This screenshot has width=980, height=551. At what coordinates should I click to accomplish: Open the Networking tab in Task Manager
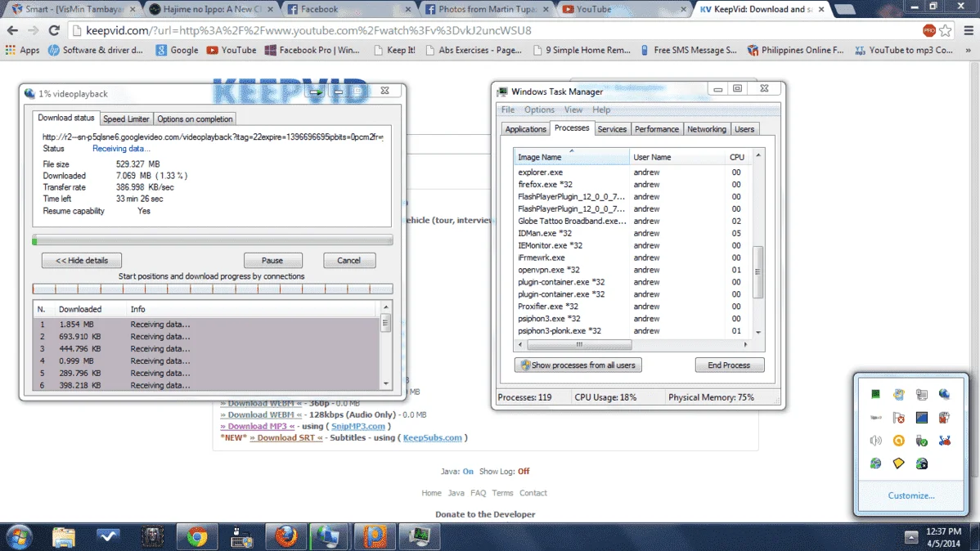tap(706, 128)
